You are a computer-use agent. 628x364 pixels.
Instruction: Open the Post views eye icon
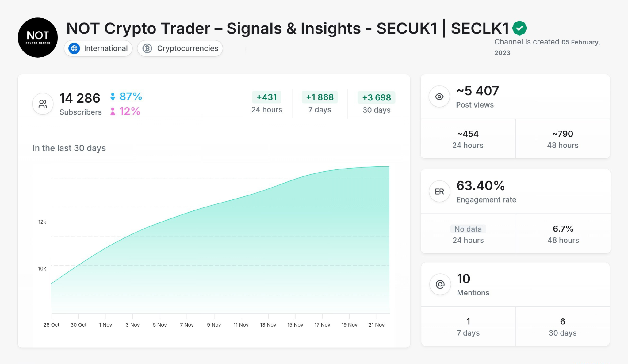click(439, 97)
